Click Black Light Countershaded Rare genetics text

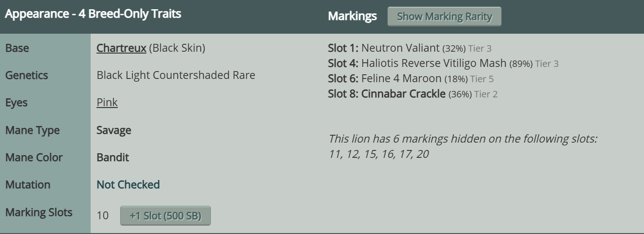[176, 75]
